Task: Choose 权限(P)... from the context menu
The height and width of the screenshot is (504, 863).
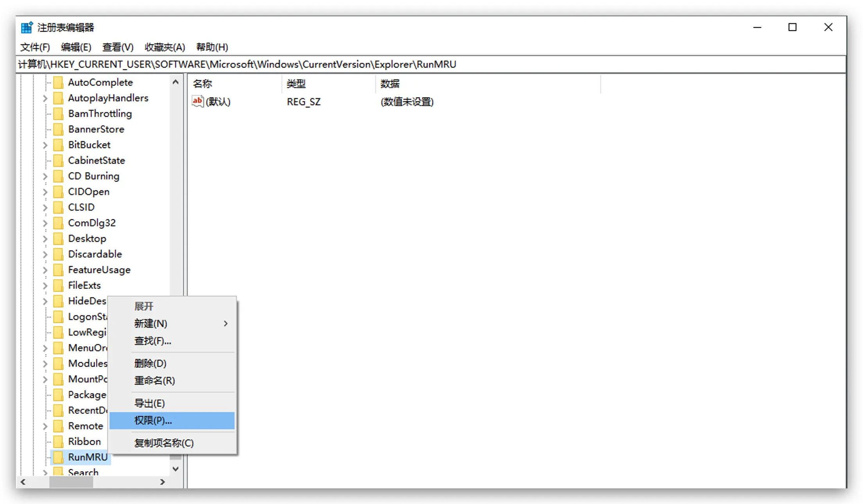Action: [172, 421]
